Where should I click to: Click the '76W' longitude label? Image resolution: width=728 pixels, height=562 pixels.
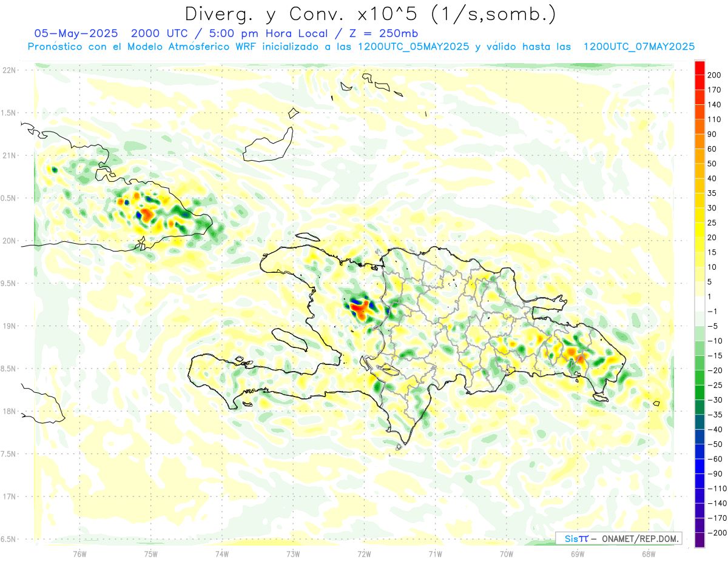(79, 554)
